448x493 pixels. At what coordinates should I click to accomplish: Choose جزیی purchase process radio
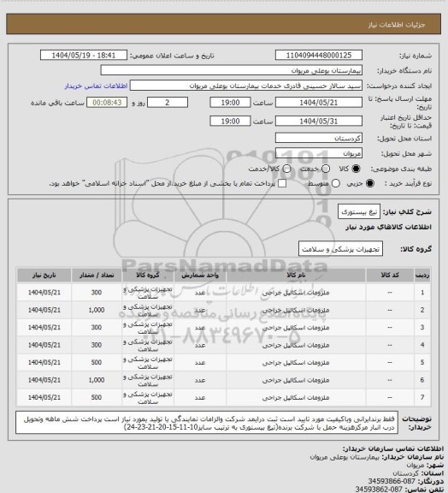point(370,183)
